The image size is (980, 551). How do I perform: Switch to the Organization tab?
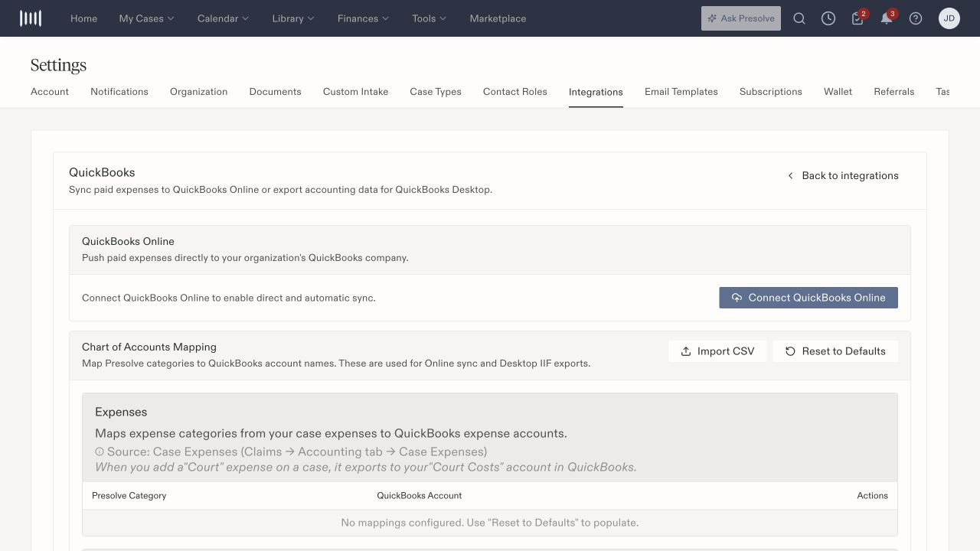[x=198, y=92]
